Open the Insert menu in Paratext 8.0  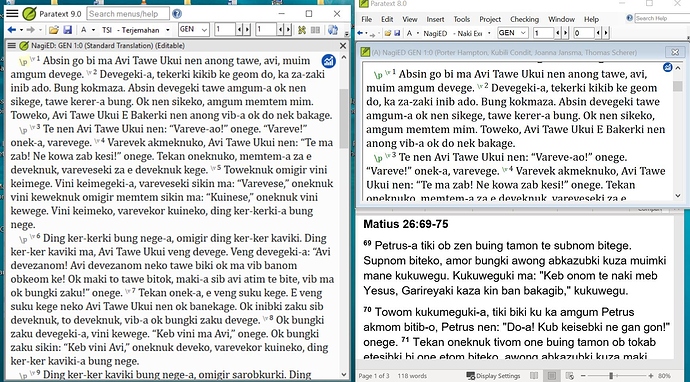click(x=435, y=19)
